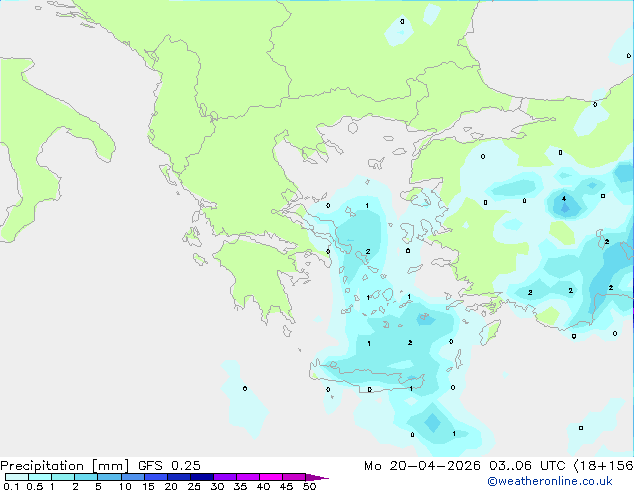Pick the 25–30 mm dark navy legend swatch
Screen dimensions: 634x490
202,477
